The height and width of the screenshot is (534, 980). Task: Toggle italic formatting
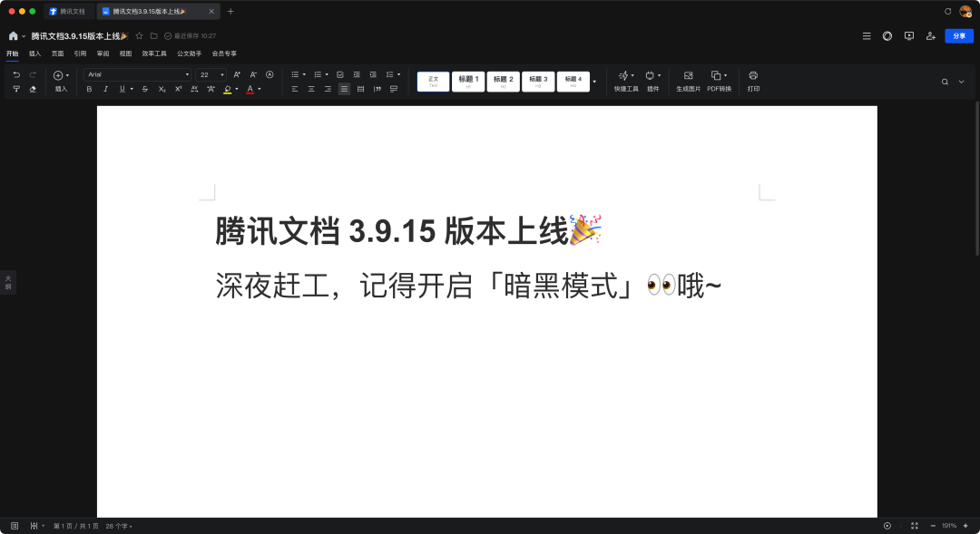click(x=105, y=90)
